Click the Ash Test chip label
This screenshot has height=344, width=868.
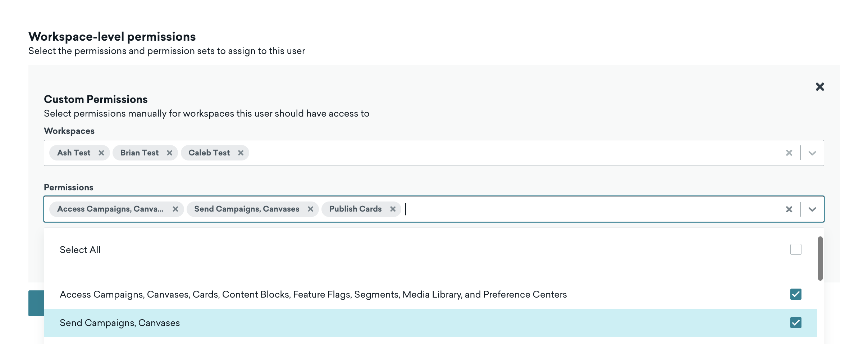click(74, 153)
